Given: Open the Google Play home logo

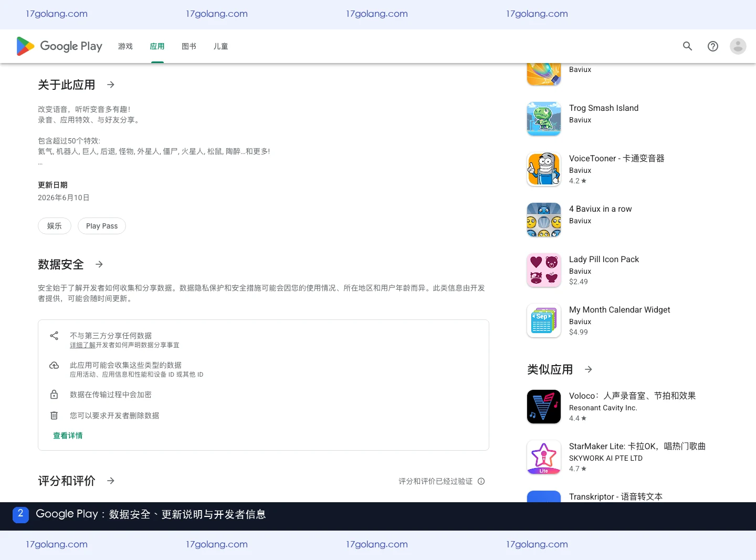Looking at the screenshot, I should point(59,46).
